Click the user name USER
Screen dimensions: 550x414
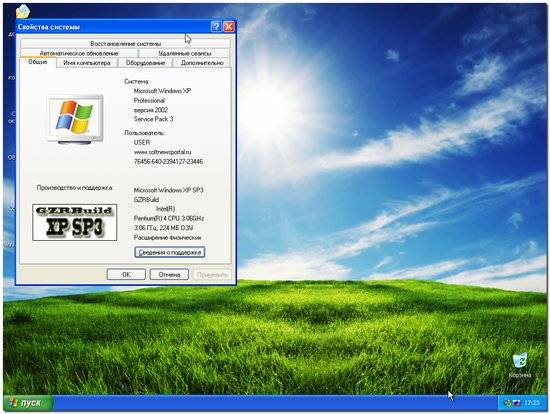pos(142,142)
